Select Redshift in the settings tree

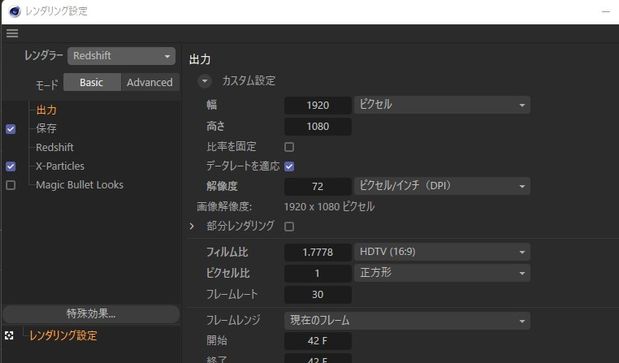(54, 147)
